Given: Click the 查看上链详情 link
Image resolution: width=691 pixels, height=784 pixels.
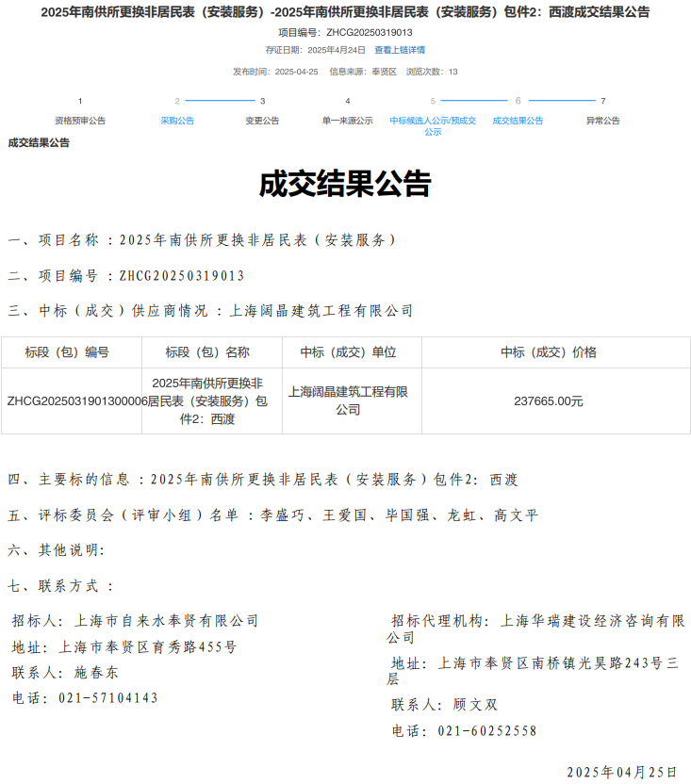Looking at the screenshot, I should [399, 50].
